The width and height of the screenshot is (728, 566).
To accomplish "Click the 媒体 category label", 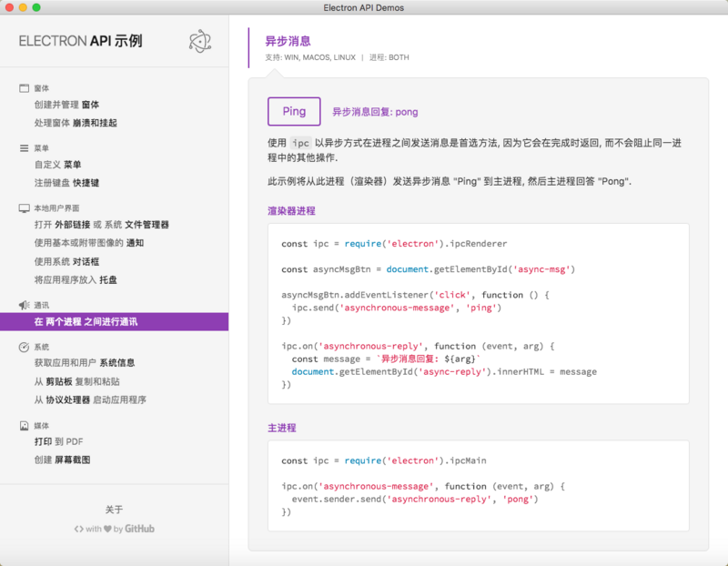I will coord(41,426).
